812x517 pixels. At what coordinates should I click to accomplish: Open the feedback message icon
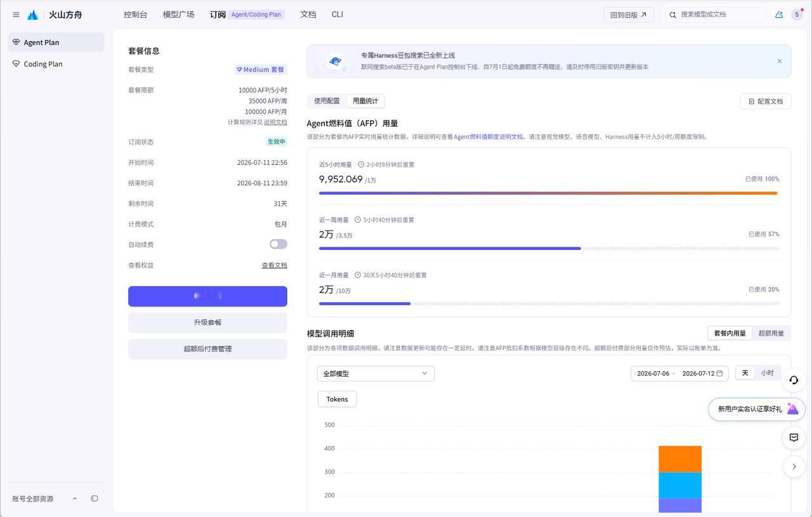[794, 437]
